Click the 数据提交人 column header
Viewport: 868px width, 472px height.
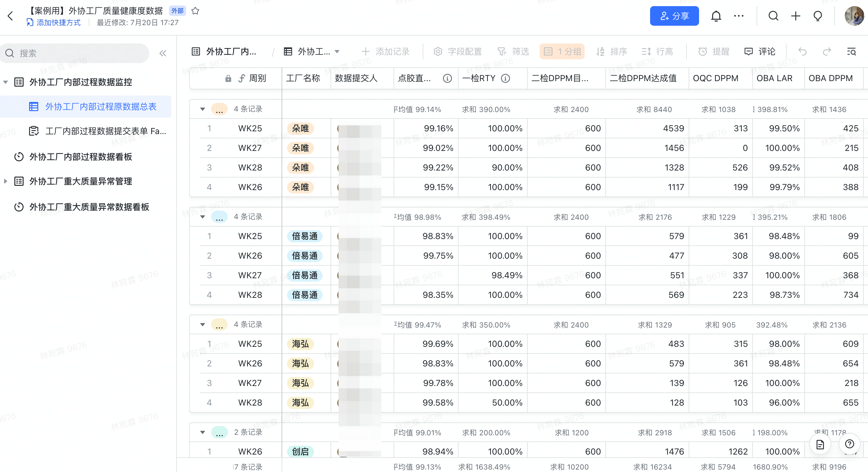tap(362, 78)
